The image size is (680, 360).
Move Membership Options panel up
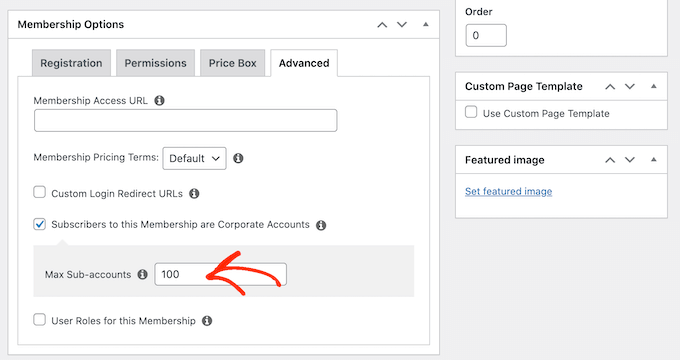click(x=382, y=25)
